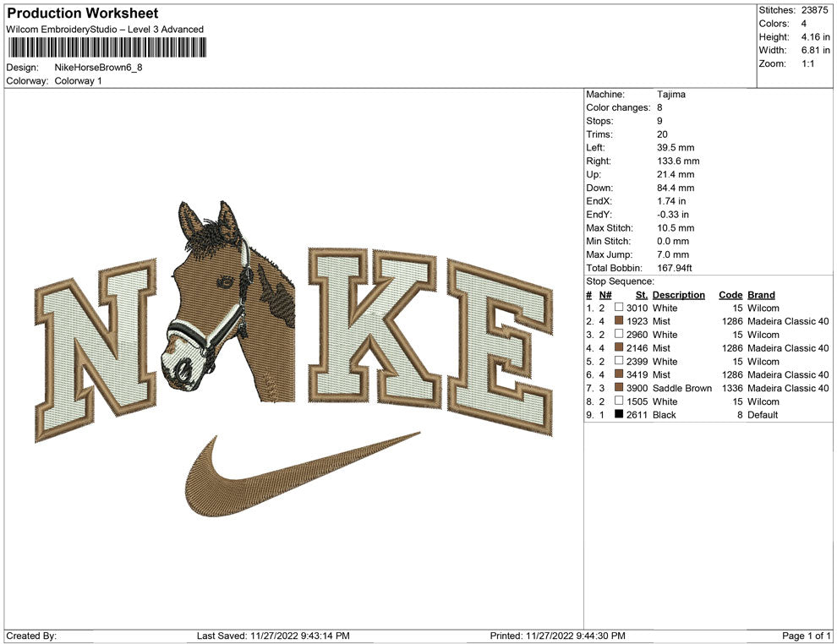This screenshot has height=644, width=837.
Task: Click the 'Default' brand in row 9
Action: coord(763,415)
